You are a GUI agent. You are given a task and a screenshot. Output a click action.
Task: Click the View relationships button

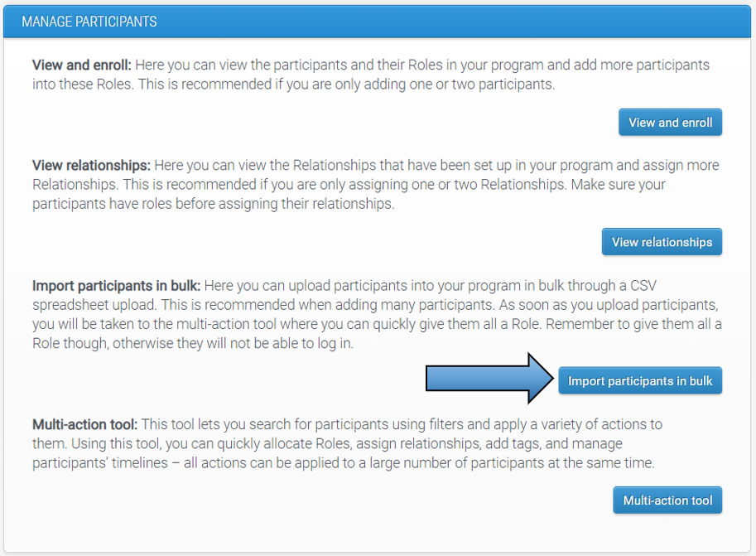[662, 241]
